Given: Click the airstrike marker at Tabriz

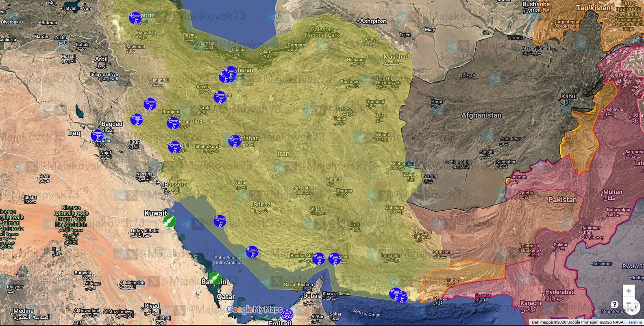Looking at the screenshot, I should [x=135, y=18].
